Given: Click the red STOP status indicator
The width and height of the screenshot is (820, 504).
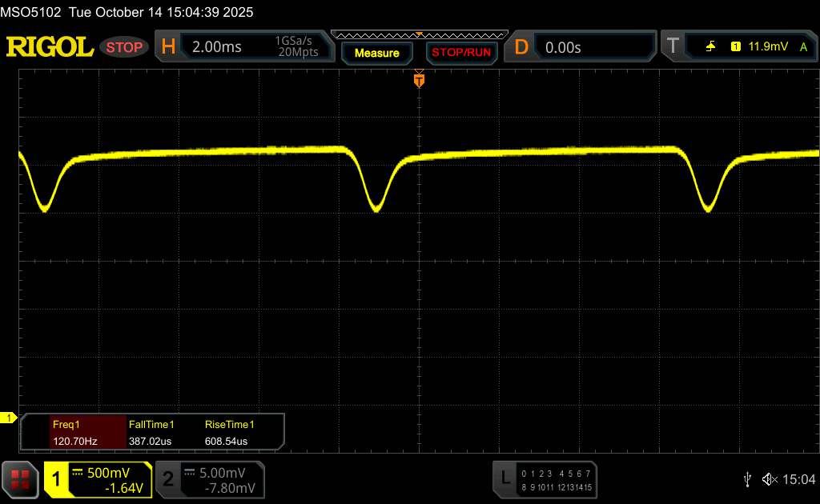Looking at the screenshot, I should coord(125,47).
